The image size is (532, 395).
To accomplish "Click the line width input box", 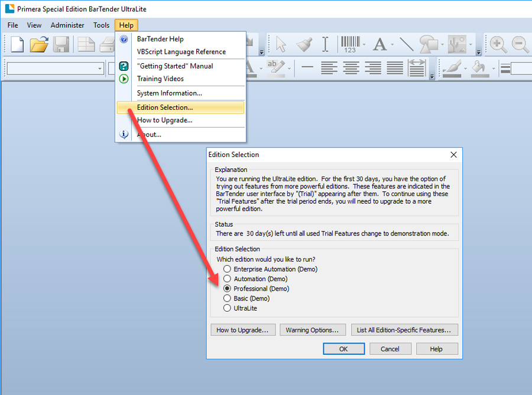I will click(521, 68).
